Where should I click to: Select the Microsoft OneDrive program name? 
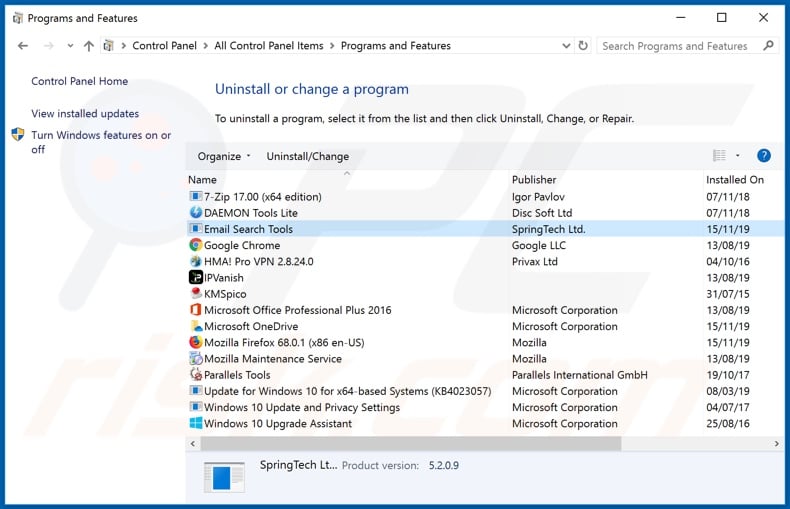(251, 326)
